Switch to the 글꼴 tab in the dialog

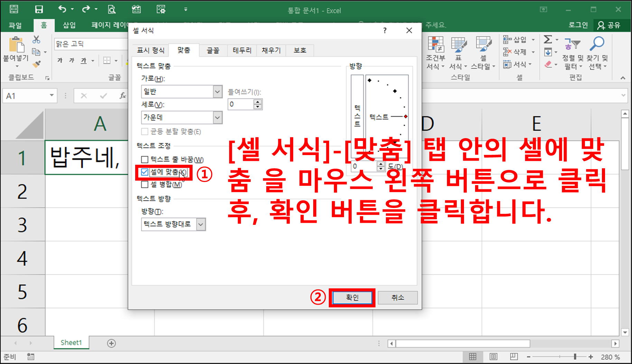point(212,50)
